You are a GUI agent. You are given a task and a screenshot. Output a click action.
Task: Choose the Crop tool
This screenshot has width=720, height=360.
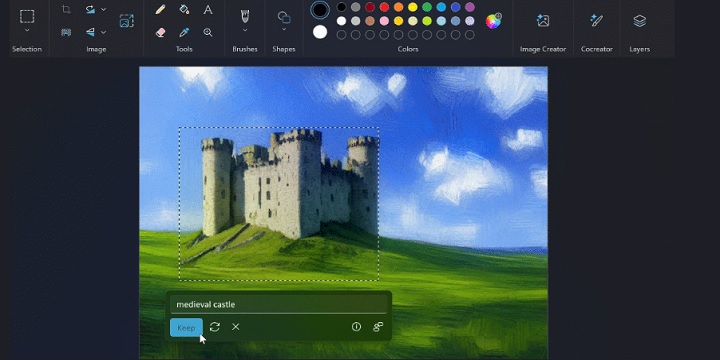(66, 9)
